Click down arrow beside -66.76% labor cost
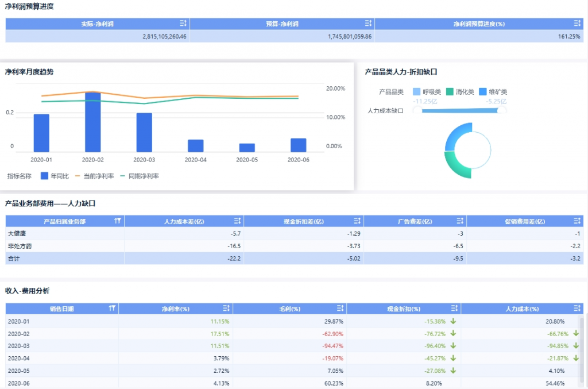The width and height of the screenshot is (588, 389). click(x=576, y=333)
